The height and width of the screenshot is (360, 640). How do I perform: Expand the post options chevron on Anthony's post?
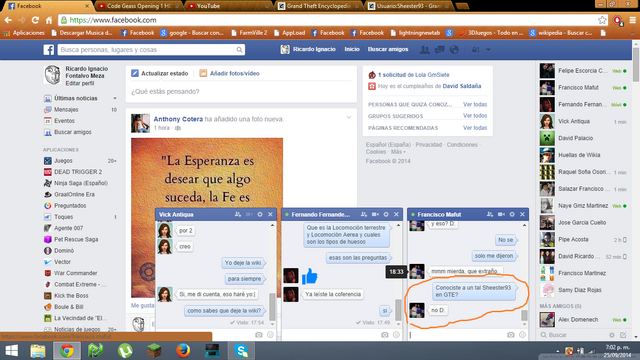pyautogui.click(x=349, y=118)
